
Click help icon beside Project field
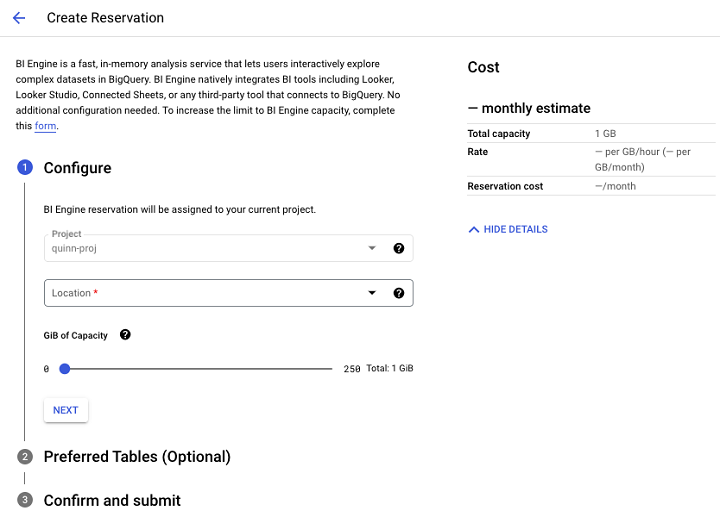pyautogui.click(x=399, y=248)
